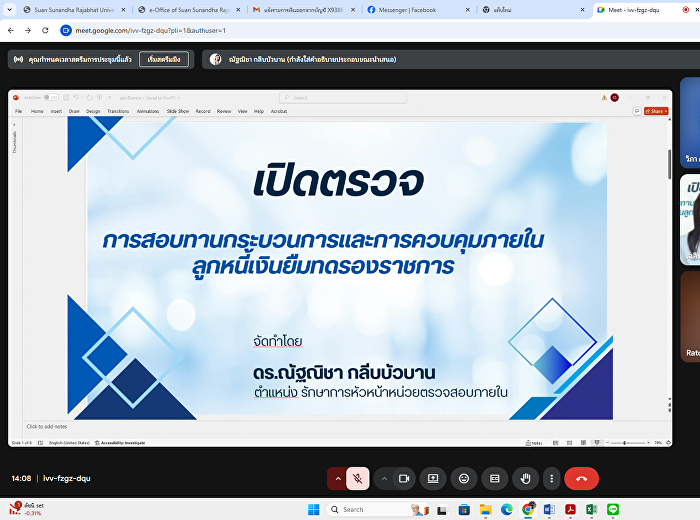Open the Comments icon beside Share
This screenshot has height=520, width=700.
637,111
